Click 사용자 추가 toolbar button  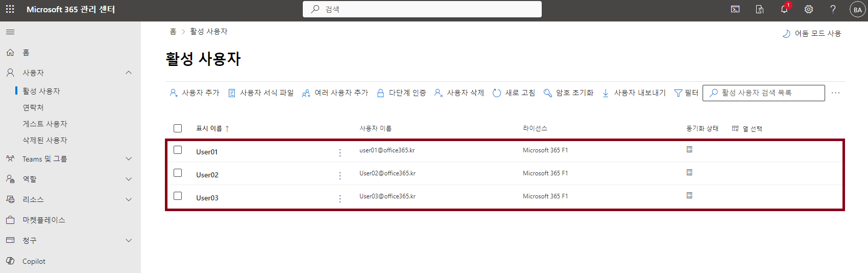[x=195, y=93]
